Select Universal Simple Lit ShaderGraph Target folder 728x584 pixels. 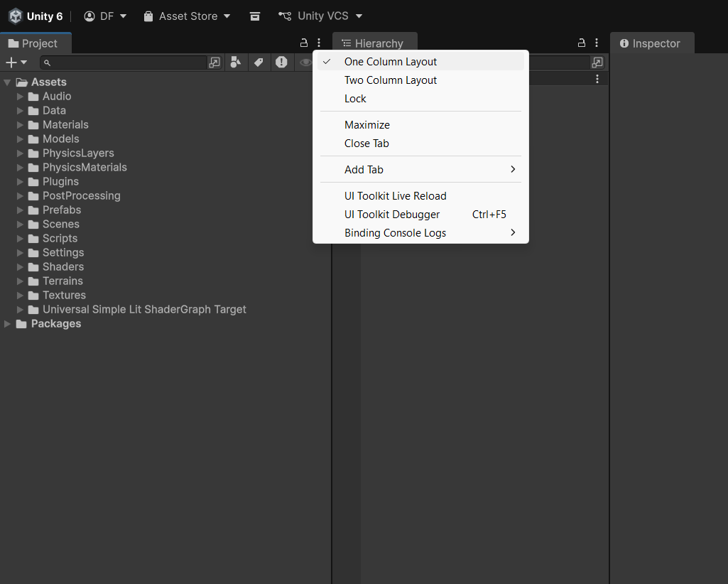pyautogui.click(x=144, y=310)
